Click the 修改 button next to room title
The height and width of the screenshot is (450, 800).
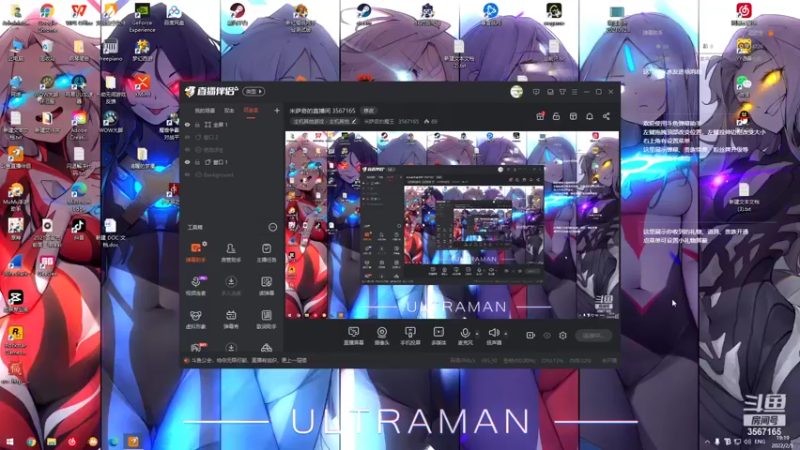368,111
